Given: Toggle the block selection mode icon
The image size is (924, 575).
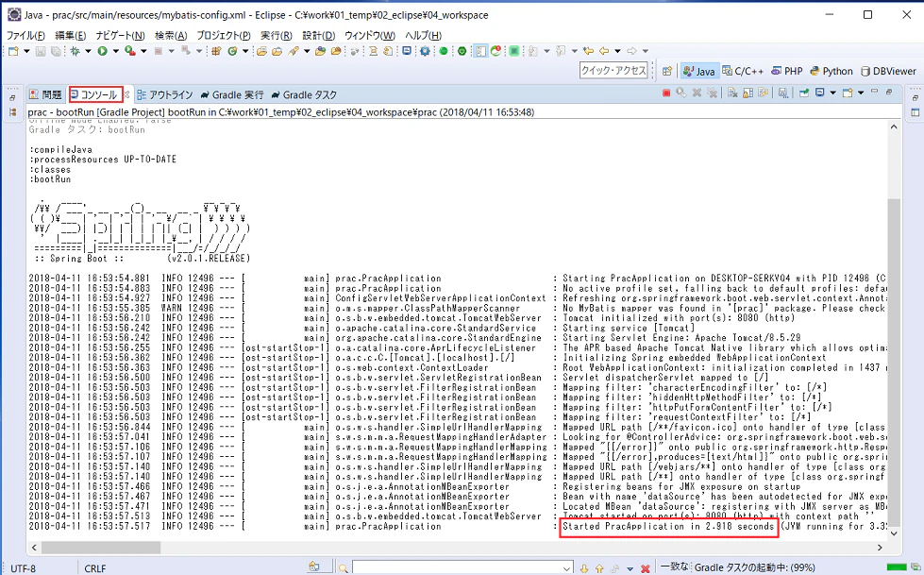Looking at the screenshot, I should pyautogui.click(x=480, y=51).
